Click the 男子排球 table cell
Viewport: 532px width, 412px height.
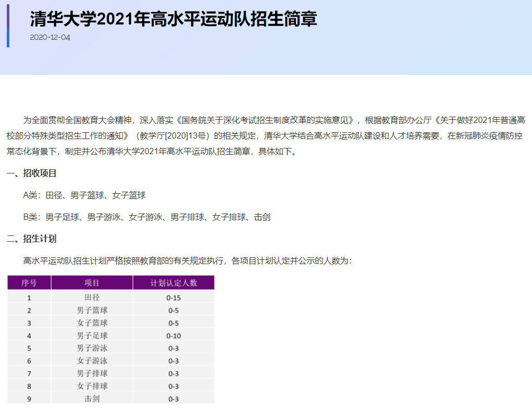pos(92,373)
